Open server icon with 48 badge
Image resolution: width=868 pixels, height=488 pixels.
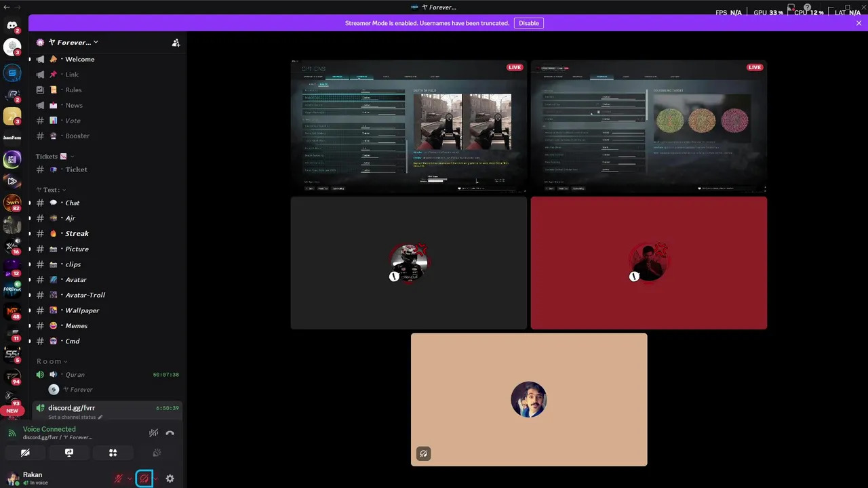click(x=12, y=312)
